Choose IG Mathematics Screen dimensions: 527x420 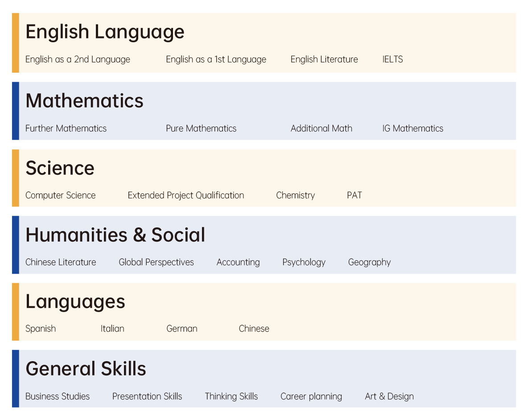point(412,128)
